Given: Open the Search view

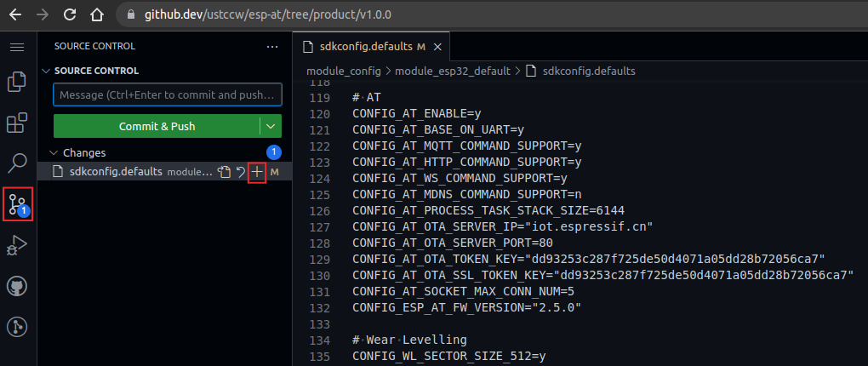Looking at the screenshot, I should [17, 163].
